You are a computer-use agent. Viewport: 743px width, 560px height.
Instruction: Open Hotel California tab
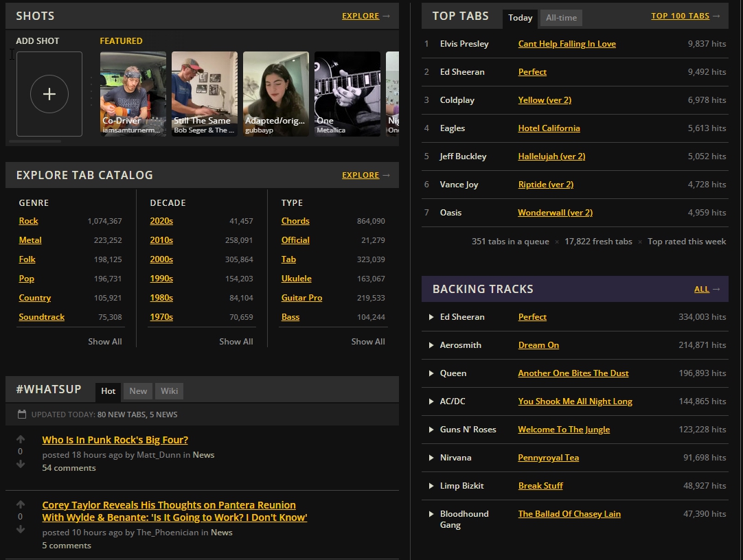click(x=549, y=128)
